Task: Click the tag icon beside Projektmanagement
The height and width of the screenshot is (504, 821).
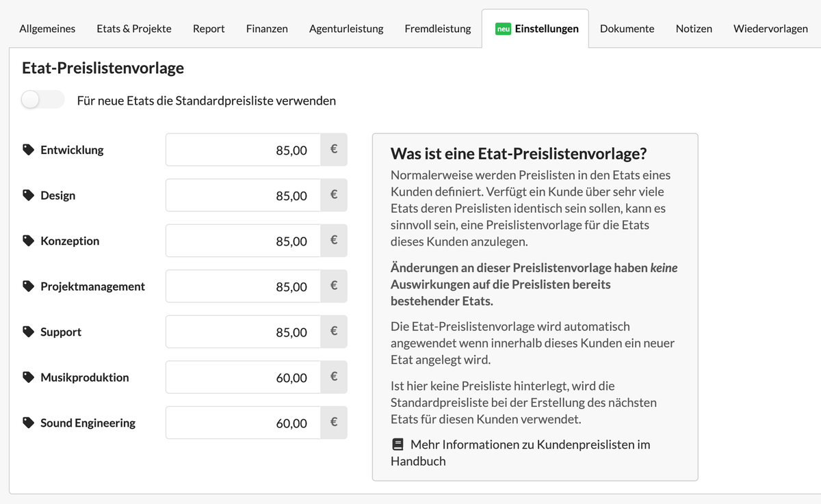Action: pos(28,287)
